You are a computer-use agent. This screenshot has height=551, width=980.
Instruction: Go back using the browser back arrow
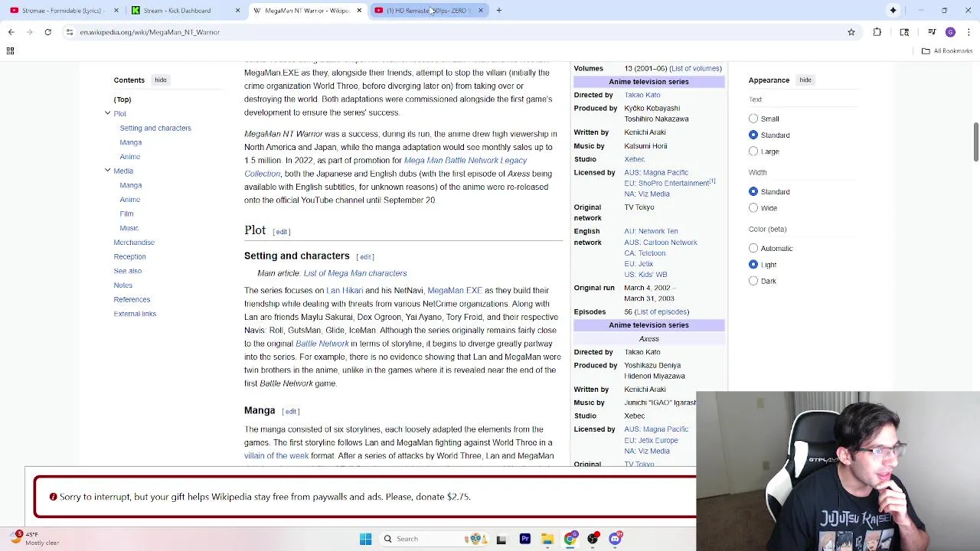pos(11,32)
